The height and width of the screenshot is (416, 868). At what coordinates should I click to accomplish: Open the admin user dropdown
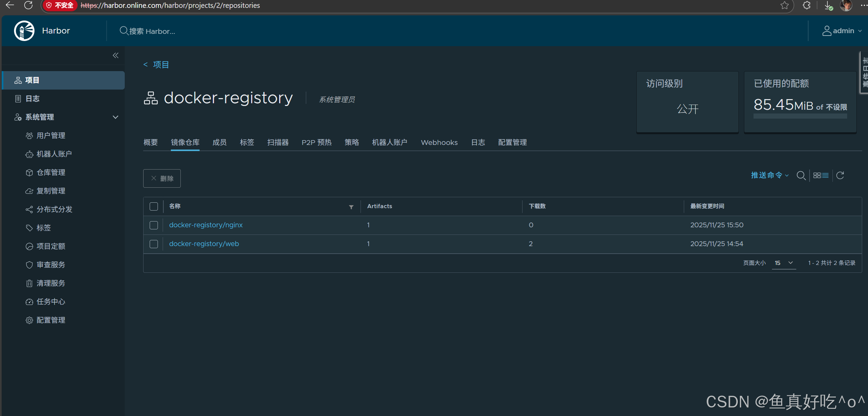click(842, 31)
